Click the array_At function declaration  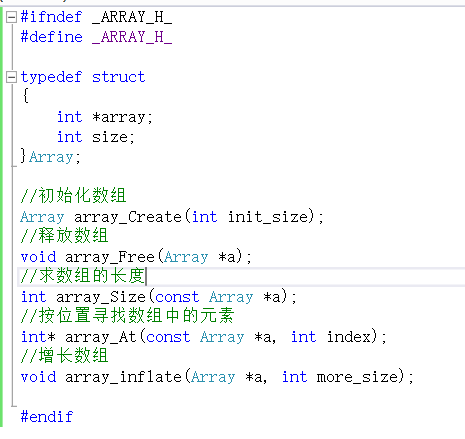[204, 337]
